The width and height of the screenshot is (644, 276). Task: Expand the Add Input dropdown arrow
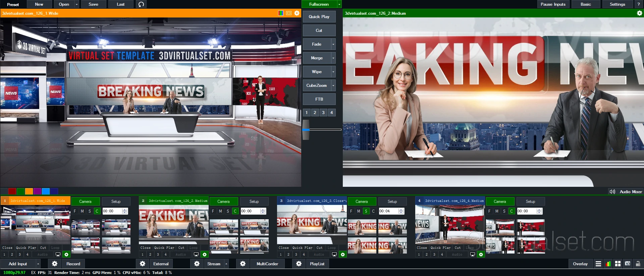coord(38,264)
